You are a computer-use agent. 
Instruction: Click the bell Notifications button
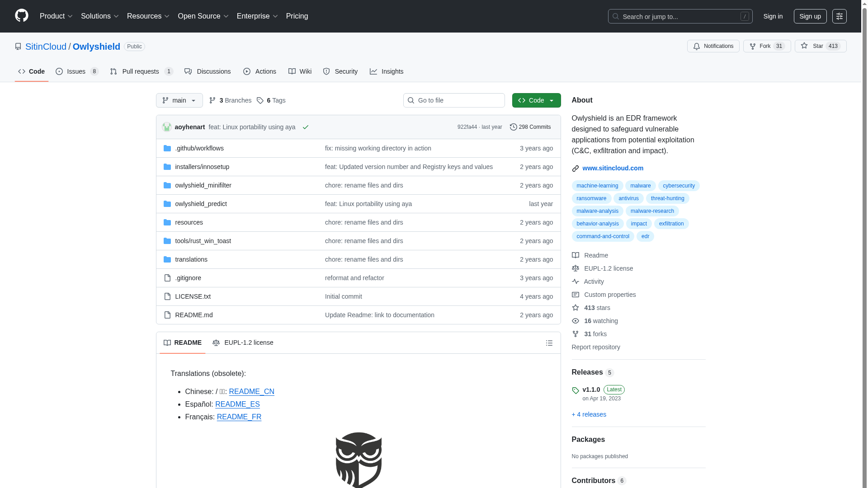click(x=713, y=46)
